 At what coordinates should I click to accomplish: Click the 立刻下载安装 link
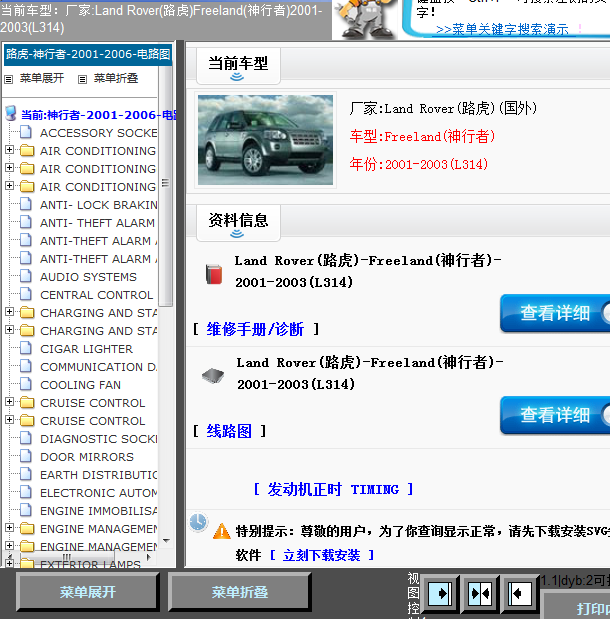(x=321, y=555)
